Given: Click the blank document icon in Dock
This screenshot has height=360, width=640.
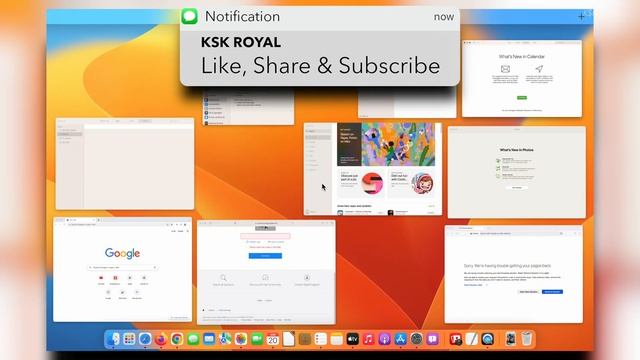Looking at the screenshot, I should (289, 339).
